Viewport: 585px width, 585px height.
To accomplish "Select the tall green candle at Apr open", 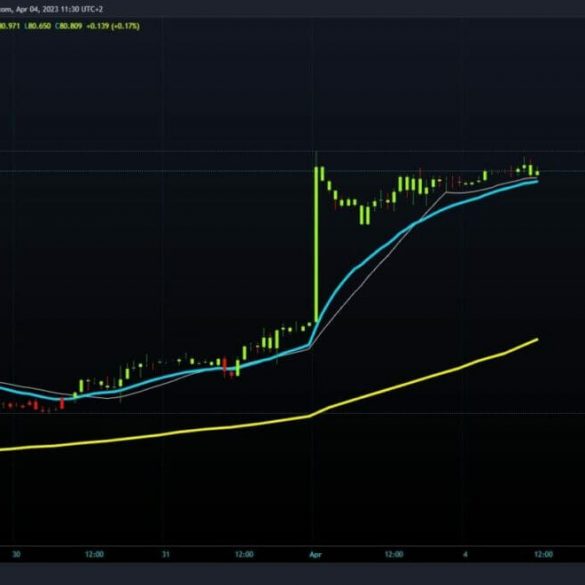I will (316, 244).
